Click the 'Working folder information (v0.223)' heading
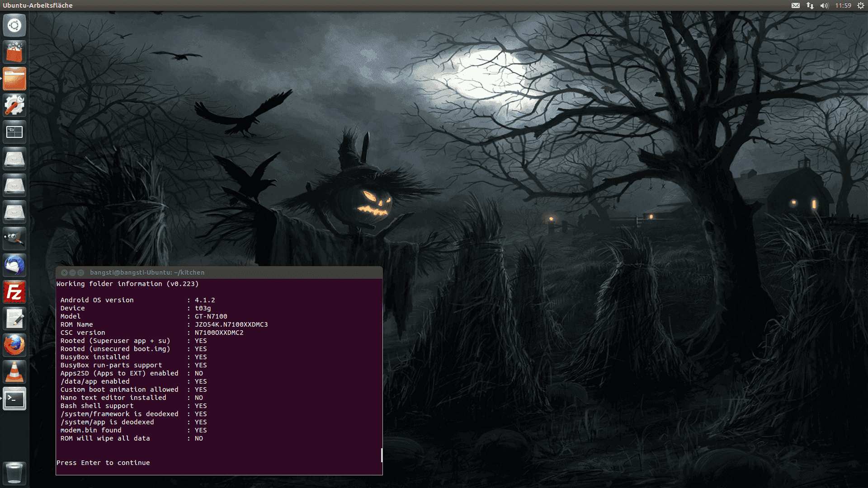 (127, 284)
